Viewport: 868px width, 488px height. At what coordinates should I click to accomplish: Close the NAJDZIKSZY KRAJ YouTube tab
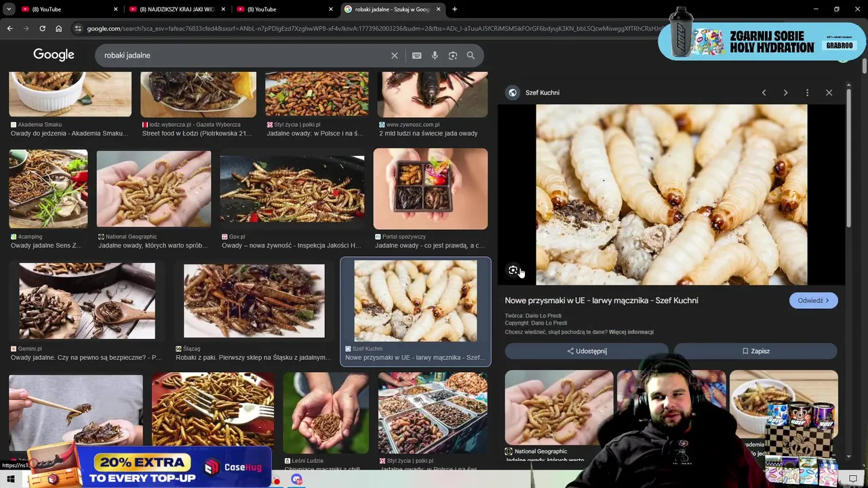click(223, 9)
